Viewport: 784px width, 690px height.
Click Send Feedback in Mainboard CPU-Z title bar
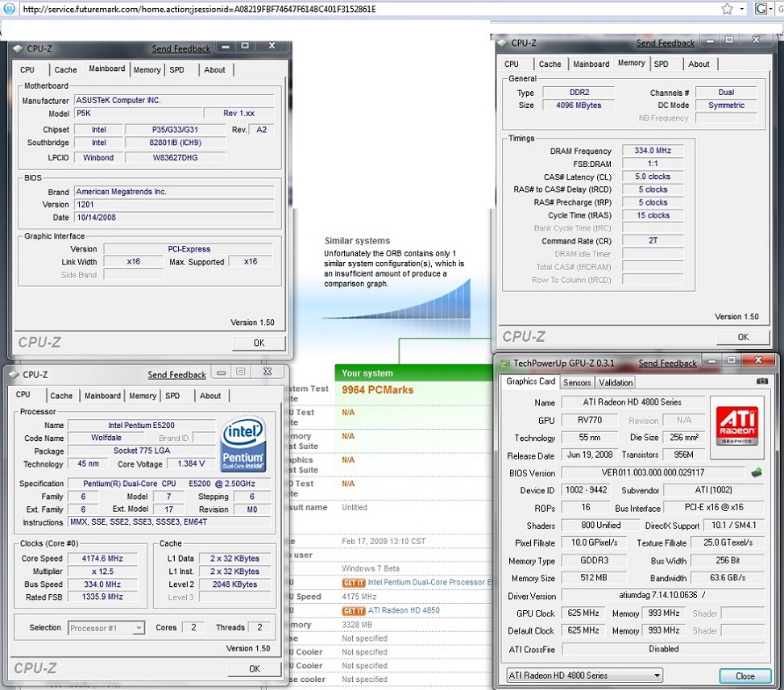coord(181,49)
